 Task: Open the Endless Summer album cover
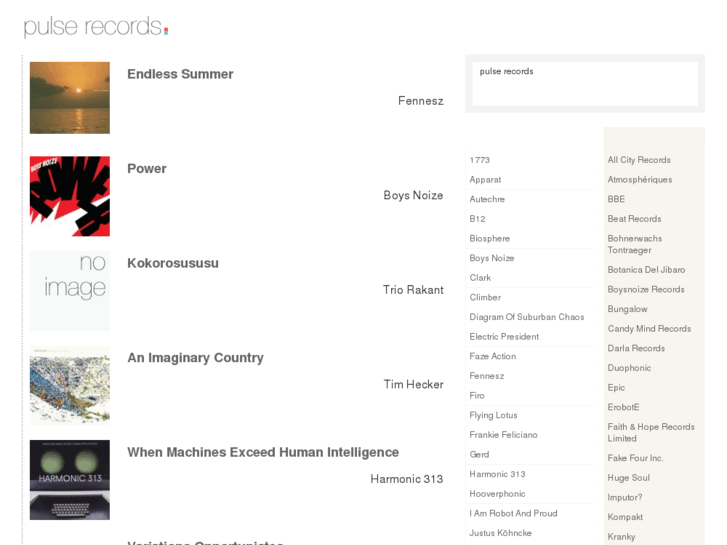point(70,98)
